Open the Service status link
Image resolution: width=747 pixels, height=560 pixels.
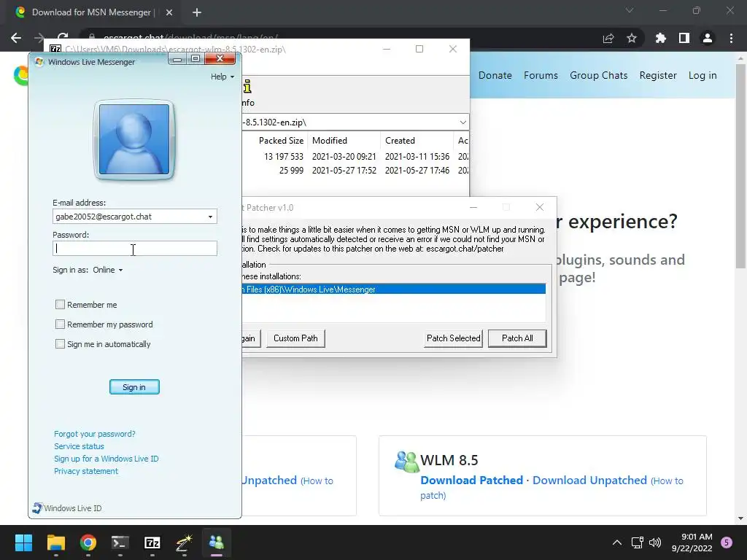[79, 446]
